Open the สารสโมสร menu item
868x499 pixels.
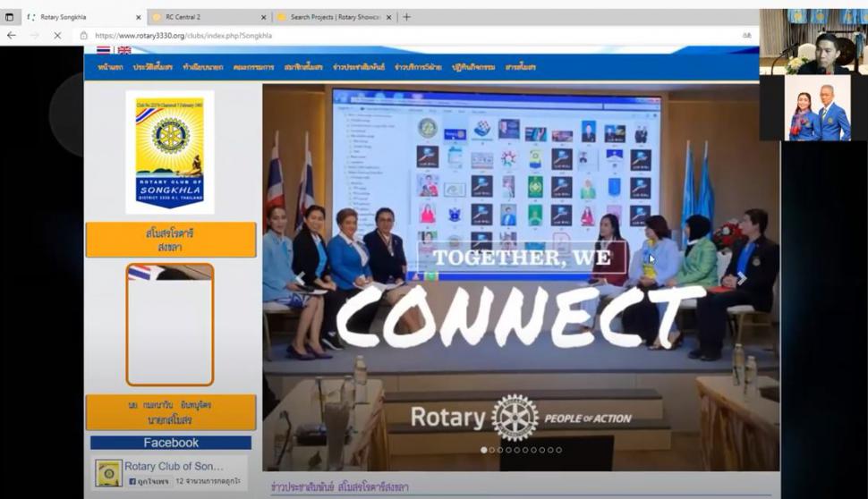coord(521,67)
